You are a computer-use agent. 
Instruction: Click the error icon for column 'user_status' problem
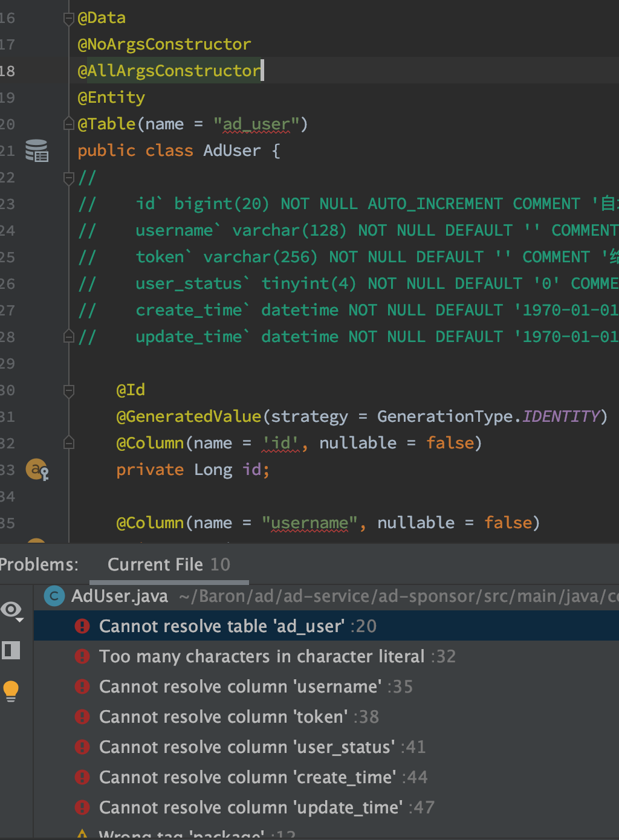(82, 747)
